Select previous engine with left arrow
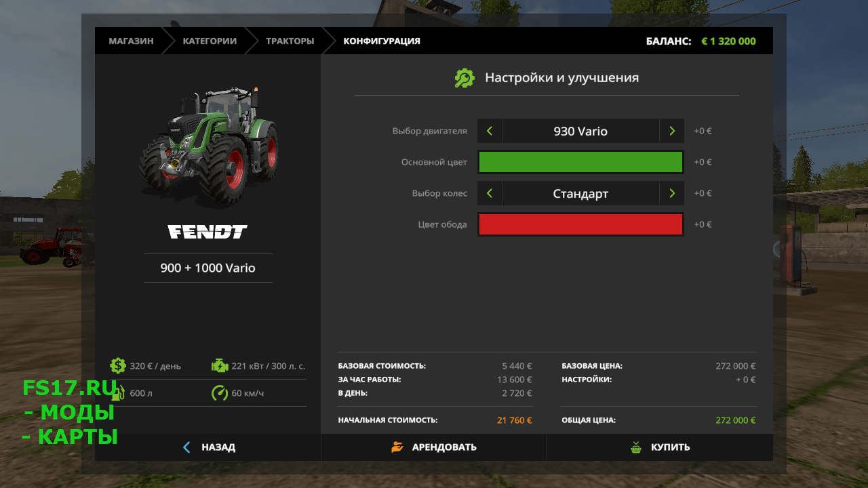This screenshot has width=868, height=488. click(x=490, y=131)
